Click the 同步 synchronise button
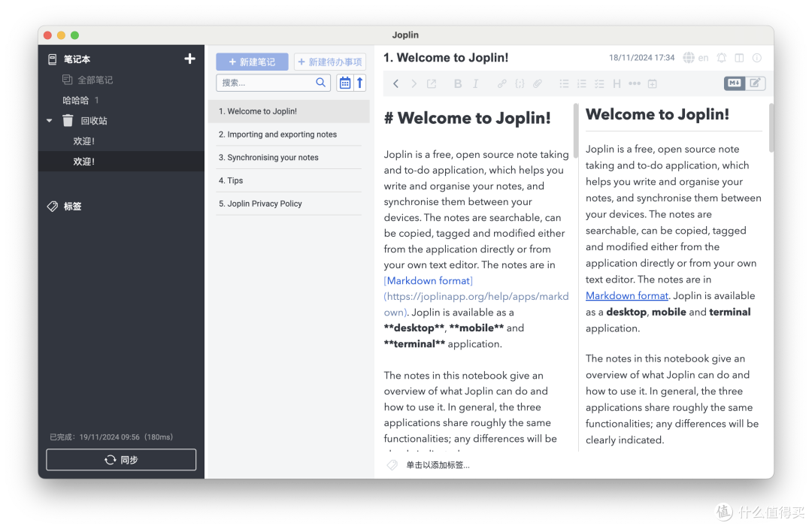The width and height of the screenshot is (812, 529). pos(121,460)
